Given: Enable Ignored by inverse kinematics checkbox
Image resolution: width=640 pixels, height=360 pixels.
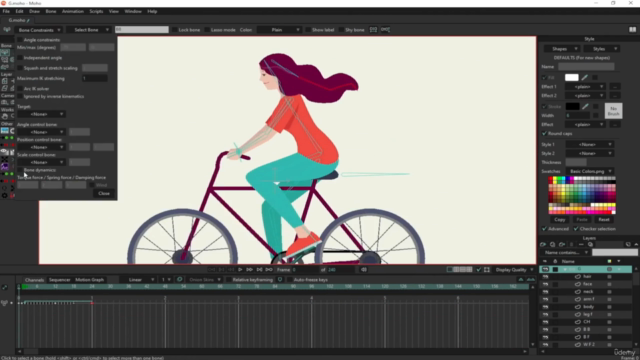Looking at the screenshot, I should [x=20, y=97].
